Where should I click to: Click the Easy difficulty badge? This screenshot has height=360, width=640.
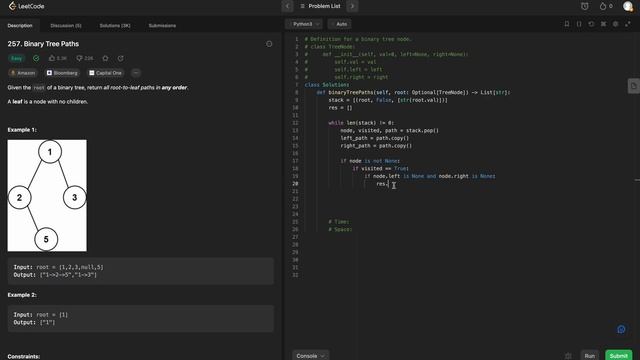click(x=16, y=58)
